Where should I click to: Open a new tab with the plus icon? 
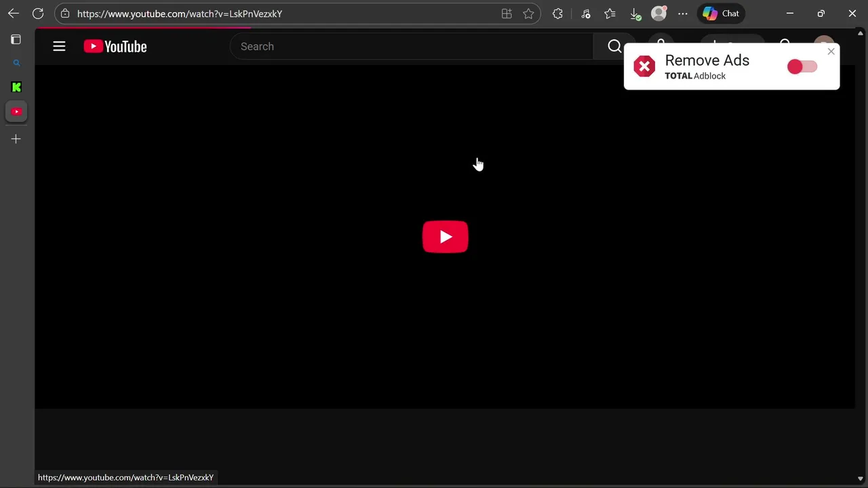(x=16, y=139)
